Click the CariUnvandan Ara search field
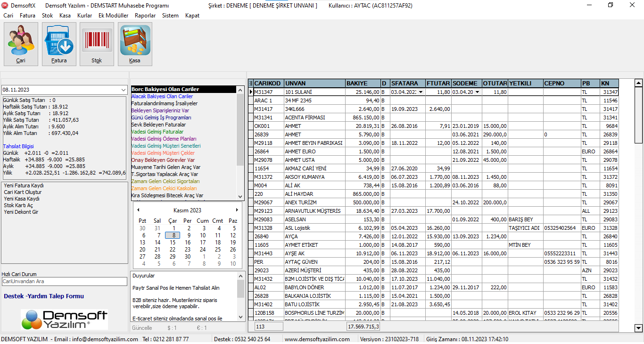 64,281
